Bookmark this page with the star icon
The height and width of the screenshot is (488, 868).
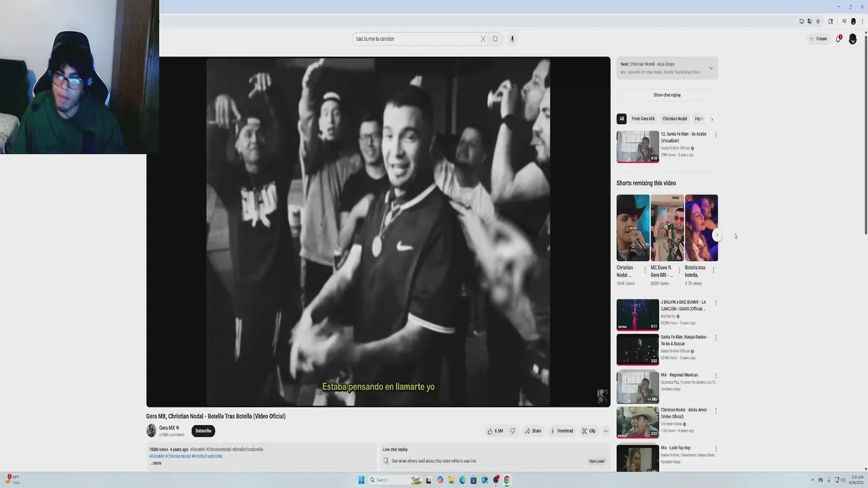point(818,21)
